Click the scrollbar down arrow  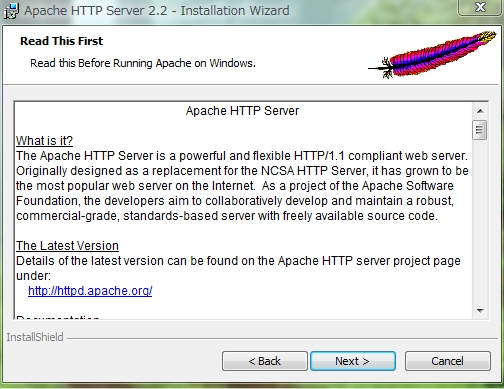pyautogui.click(x=480, y=311)
